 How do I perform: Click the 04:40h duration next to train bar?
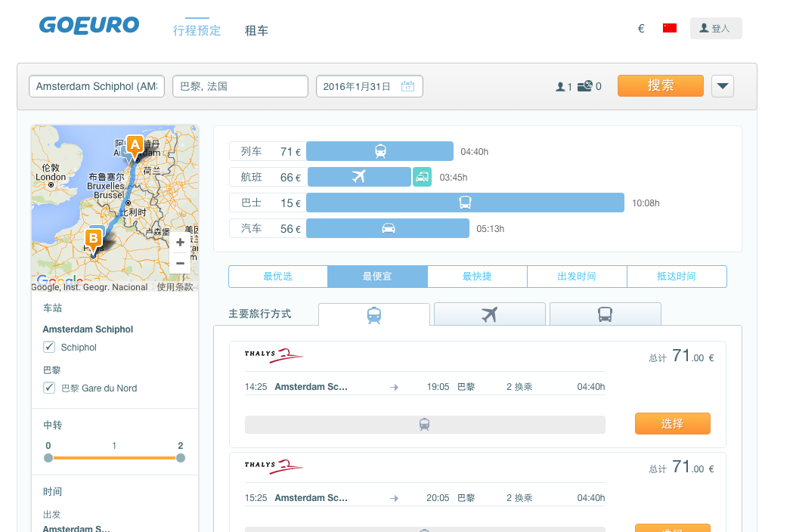(475, 152)
